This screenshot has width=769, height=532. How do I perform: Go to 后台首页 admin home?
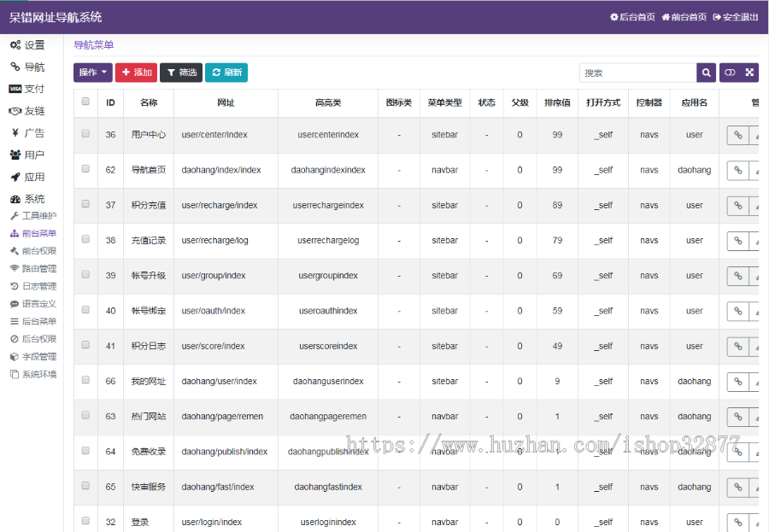(632, 17)
